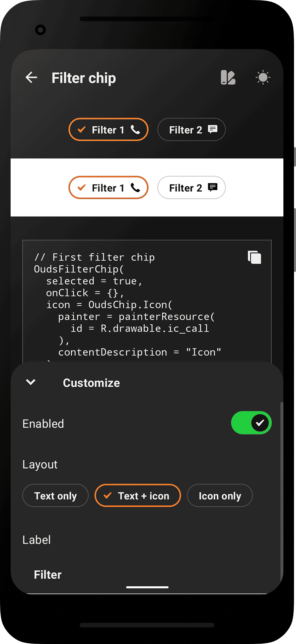Disable the Enabled switch
This screenshot has width=296, height=644.
click(x=251, y=422)
